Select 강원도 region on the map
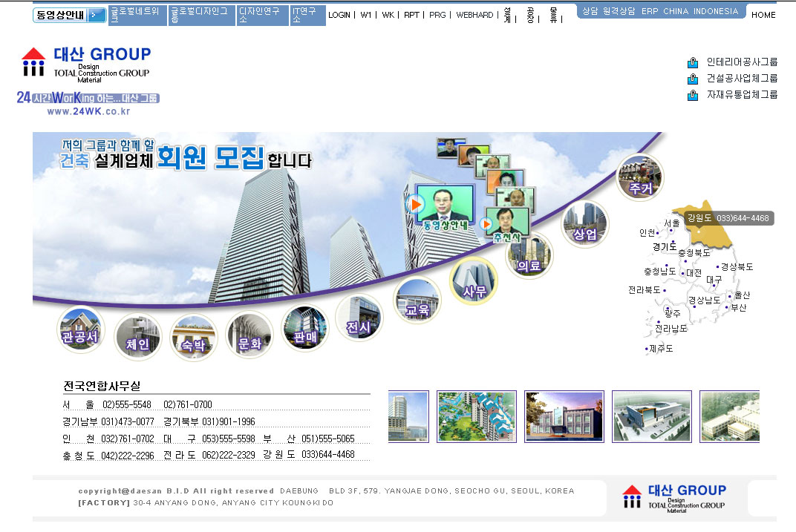This screenshot has width=796, height=532. 703,223
